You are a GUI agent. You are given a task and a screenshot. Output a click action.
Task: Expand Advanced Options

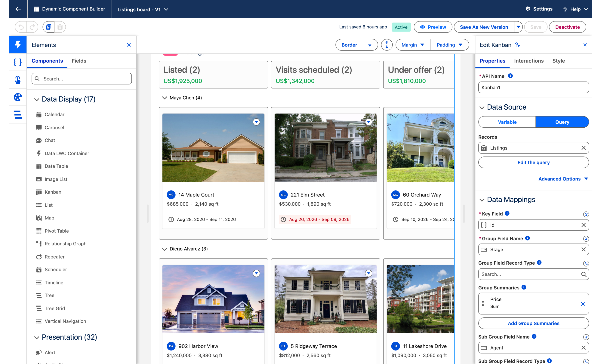[x=563, y=179]
